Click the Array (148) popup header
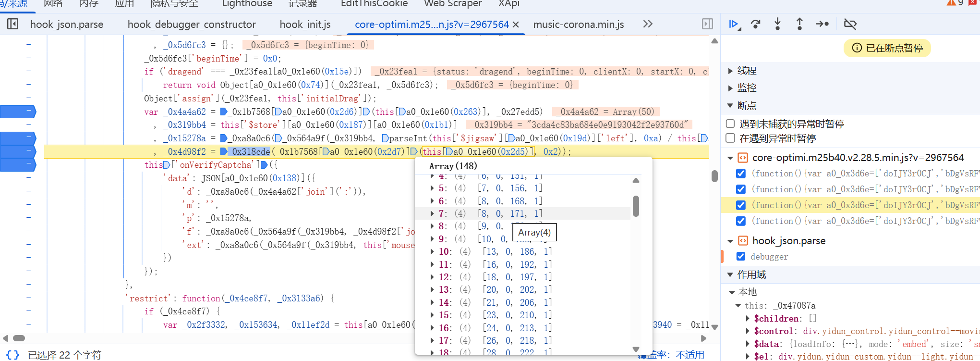This screenshot has width=980, height=361. pos(453,166)
